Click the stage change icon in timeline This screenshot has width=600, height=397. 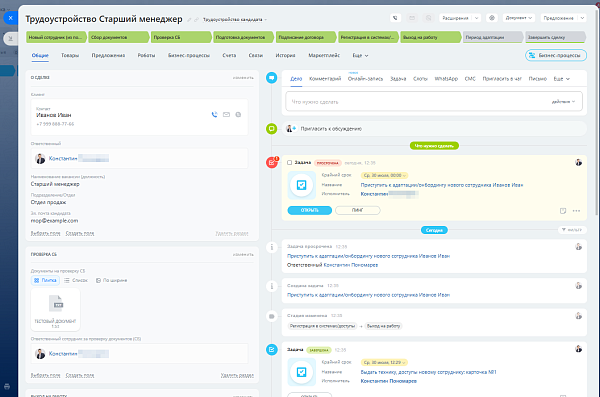pos(272,316)
